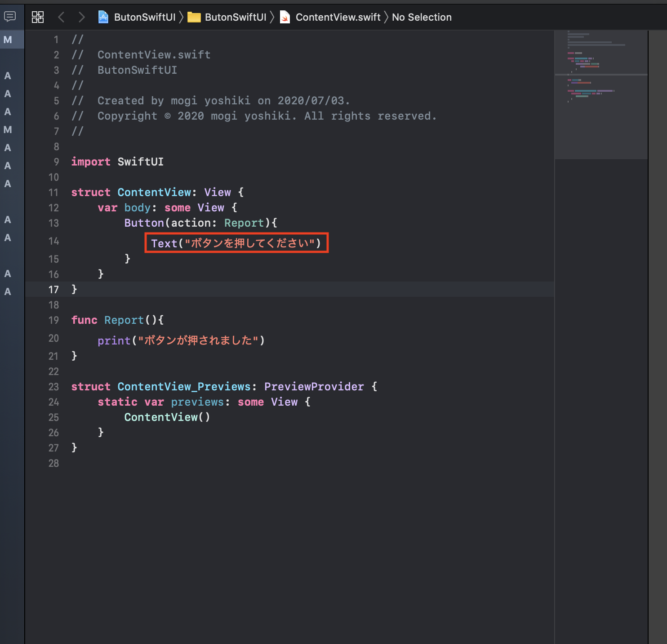The height and width of the screenshot is (644, 667).
Task: Click 'ContentView_Previews' struct name
Action: pos(184,387)
